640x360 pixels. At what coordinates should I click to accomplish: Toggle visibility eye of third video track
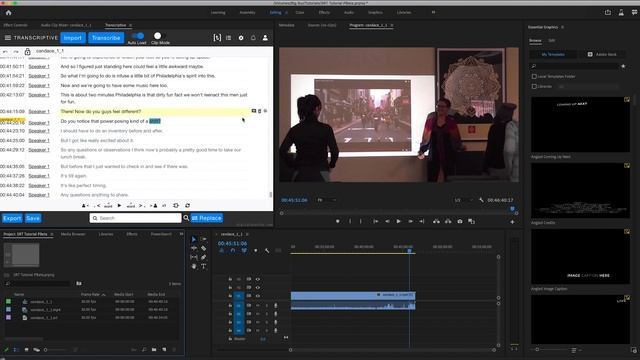click(258, 296)
